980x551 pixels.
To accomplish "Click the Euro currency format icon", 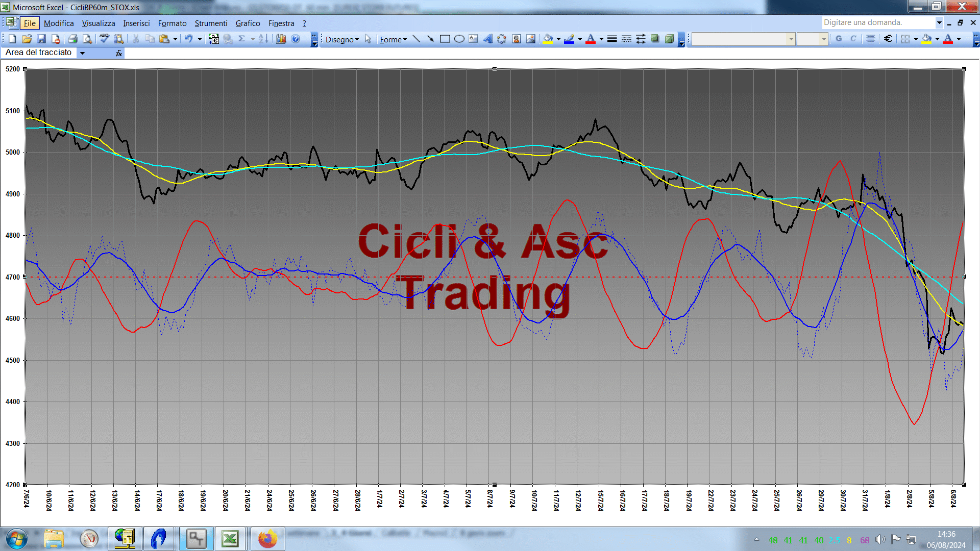I will pyautogui.click(x=888, y=39).
